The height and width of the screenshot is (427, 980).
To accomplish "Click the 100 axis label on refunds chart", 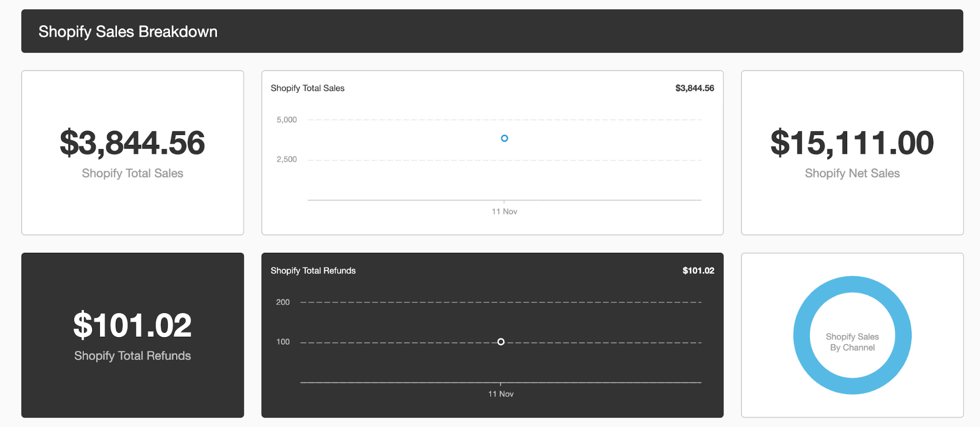I will [x=283, y=342].
